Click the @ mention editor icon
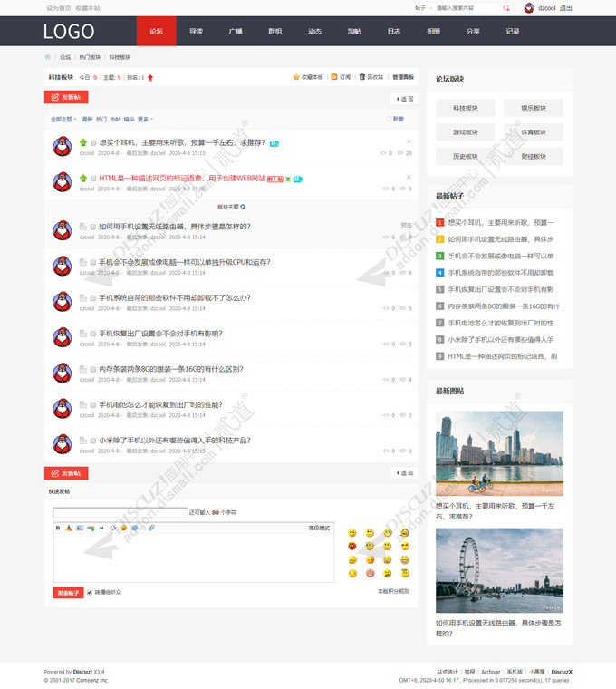 [x=135, y=528]
